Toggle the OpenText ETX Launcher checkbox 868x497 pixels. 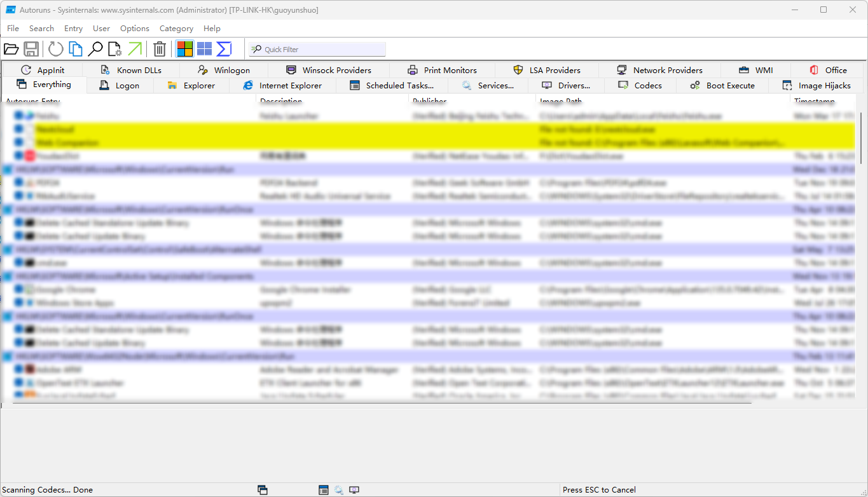pos(19,383)
